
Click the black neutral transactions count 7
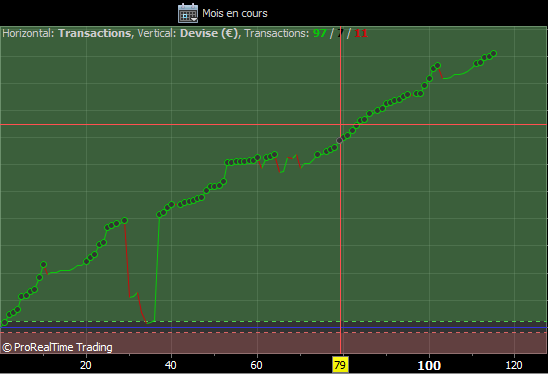click(x=340, y=33)
